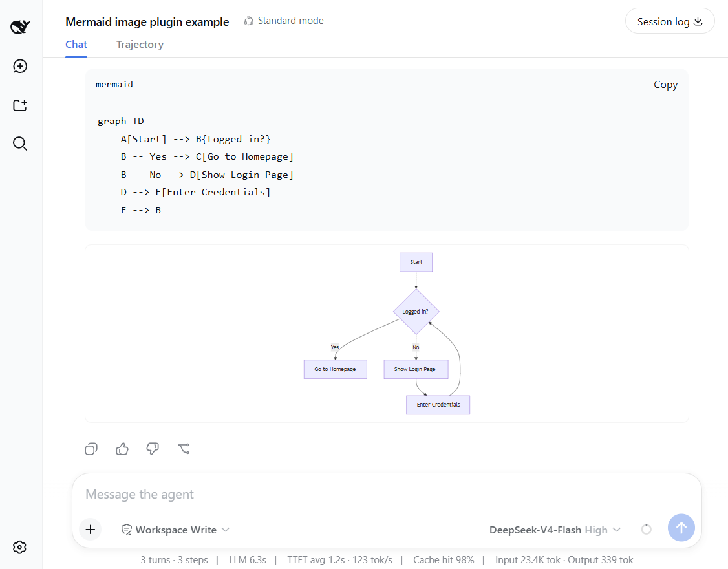Click code line with C[Go to Homepage]

point(207,156)
